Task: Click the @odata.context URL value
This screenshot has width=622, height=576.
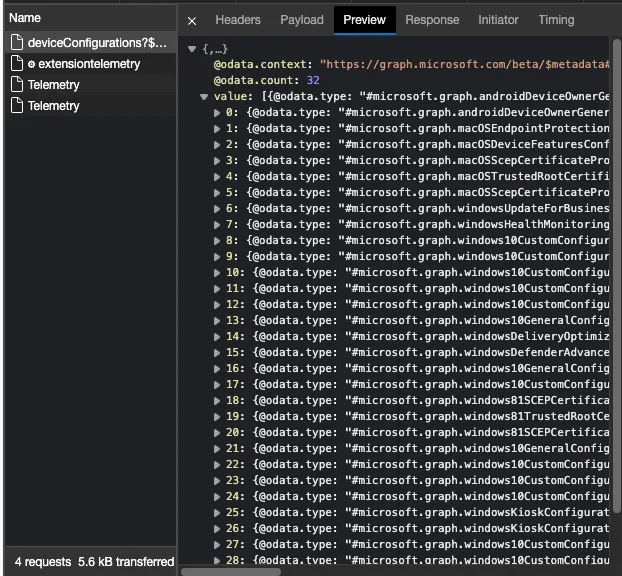Action: [x=464, y=64]
